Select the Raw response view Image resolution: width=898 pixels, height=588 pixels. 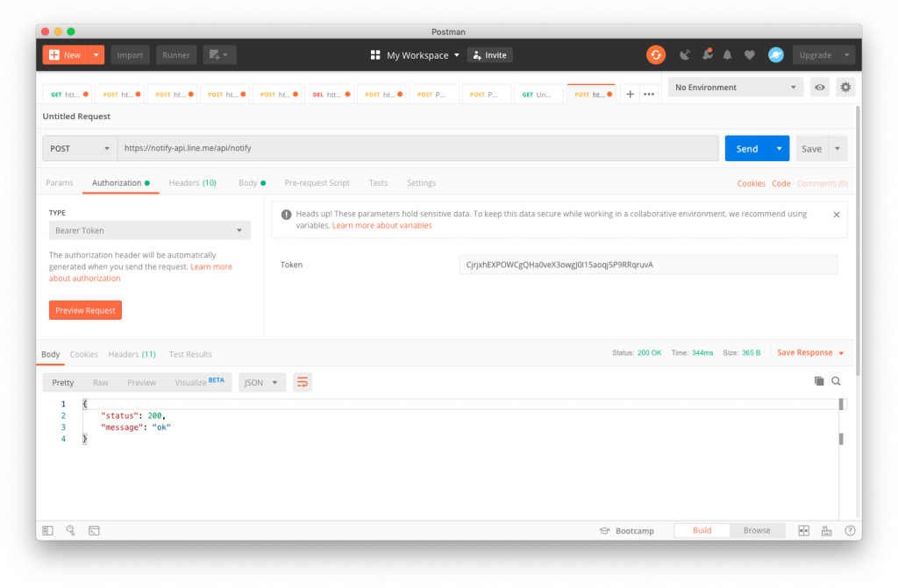pos(100,382)
